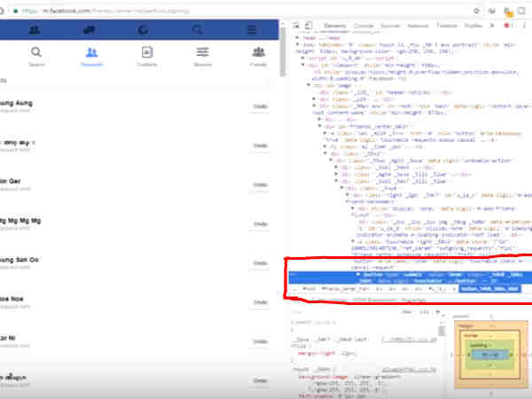Click the blue content box in box model
Screen dimensions: 532x399
(489, 356)
